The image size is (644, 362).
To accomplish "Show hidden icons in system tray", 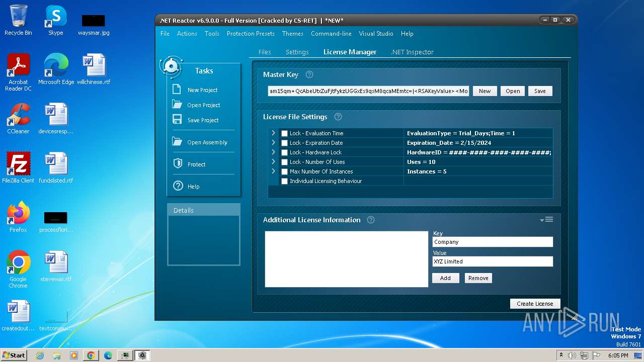I will click(561, 355).
